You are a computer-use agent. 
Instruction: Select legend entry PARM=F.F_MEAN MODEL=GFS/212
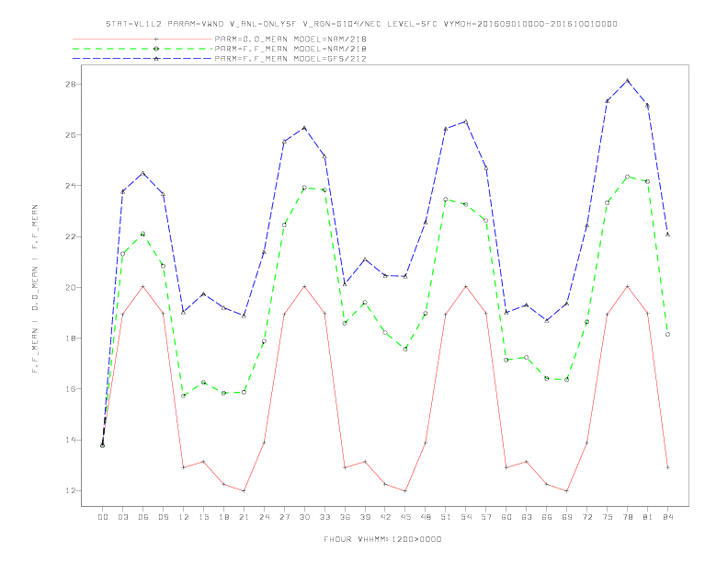[290, 59]
